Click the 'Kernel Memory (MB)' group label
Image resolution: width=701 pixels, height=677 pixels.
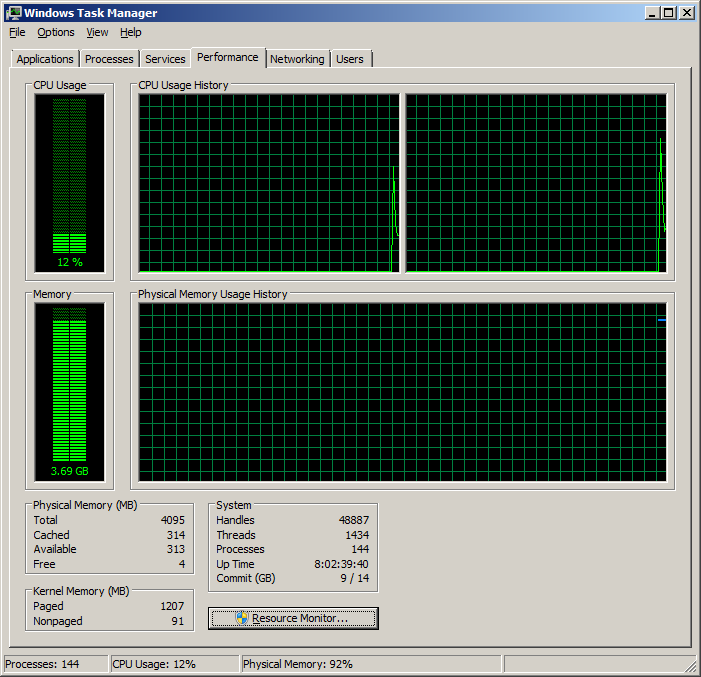pos(81,591)
